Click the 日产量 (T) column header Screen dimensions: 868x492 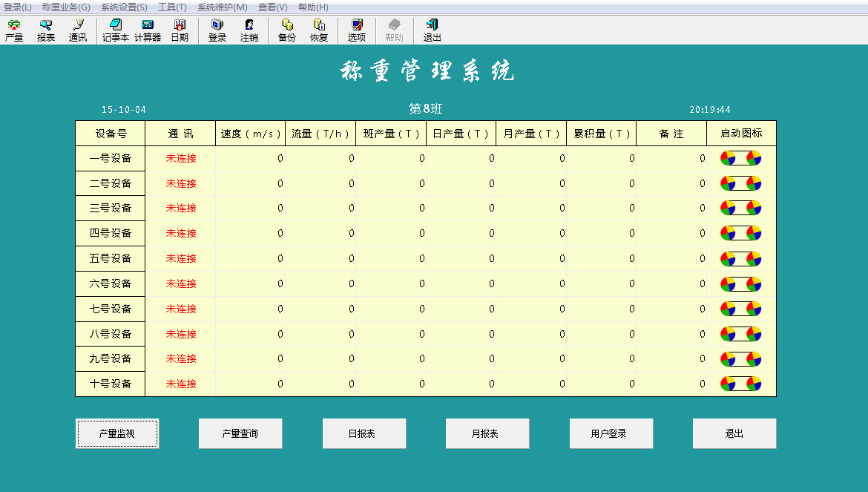click(x=461, y=134)
